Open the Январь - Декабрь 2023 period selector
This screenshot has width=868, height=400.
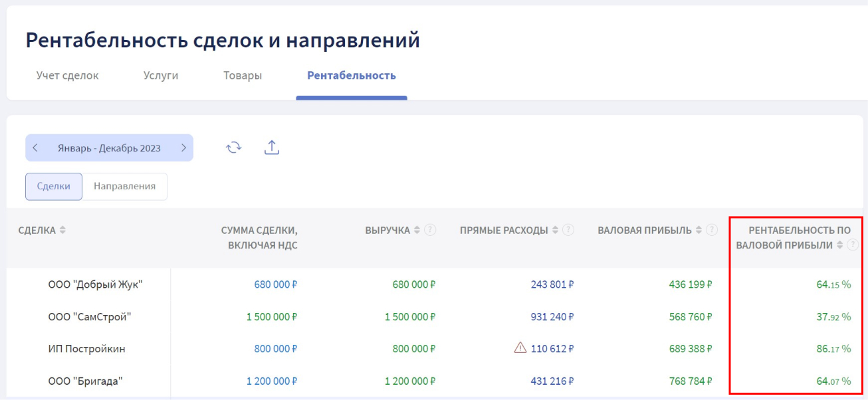point(109,148)
